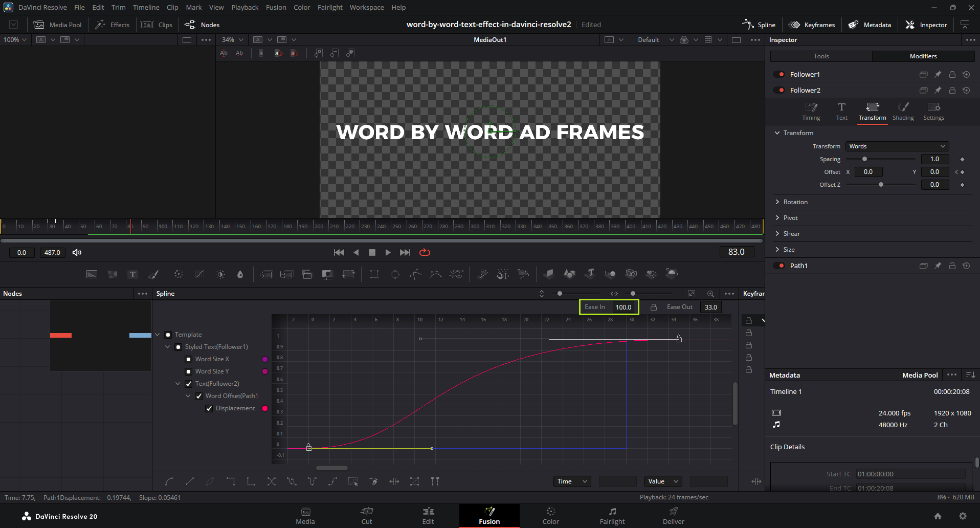Click the Text+ tool icon in toolbar
Screen dimensions: 980x528
132,274
